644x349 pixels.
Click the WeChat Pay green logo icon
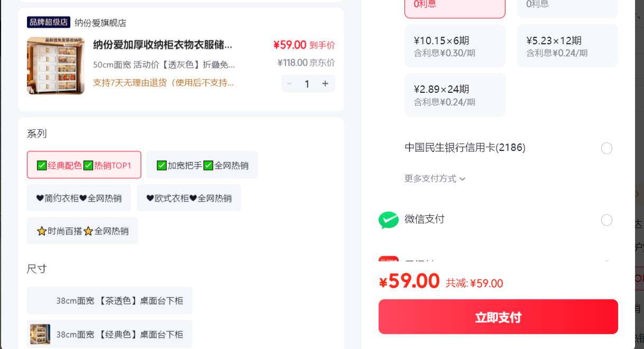389,220
